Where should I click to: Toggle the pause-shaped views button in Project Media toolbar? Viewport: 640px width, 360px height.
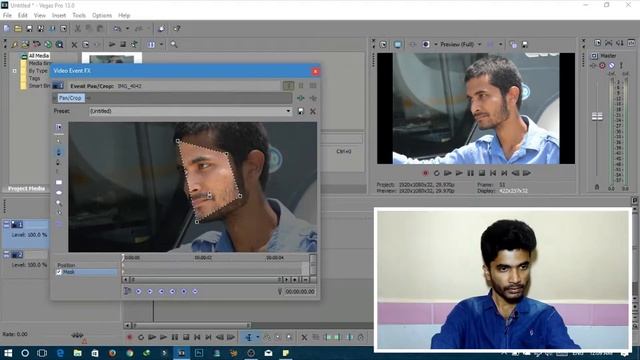[151, 44]
